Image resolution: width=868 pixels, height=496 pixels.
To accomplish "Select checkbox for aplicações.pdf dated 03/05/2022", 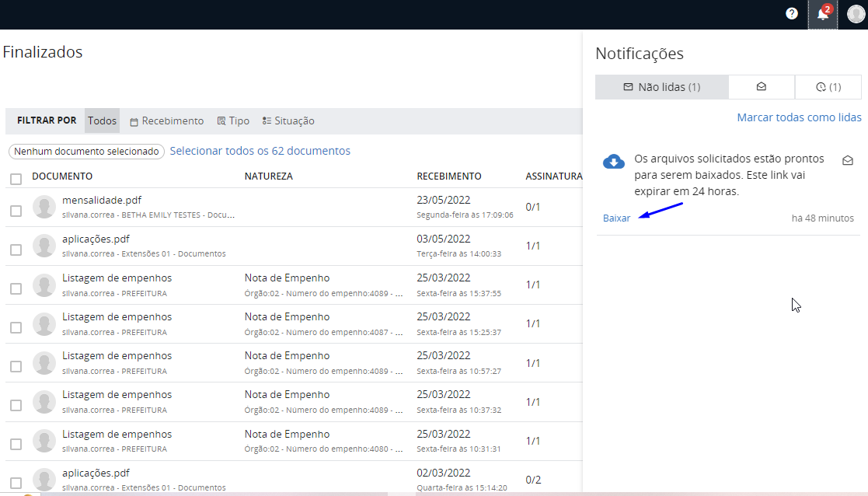I will [x=16, y=250].
